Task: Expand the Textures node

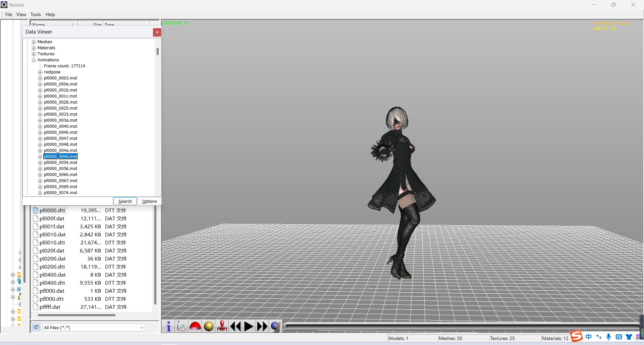Action: tap(34, 54)
